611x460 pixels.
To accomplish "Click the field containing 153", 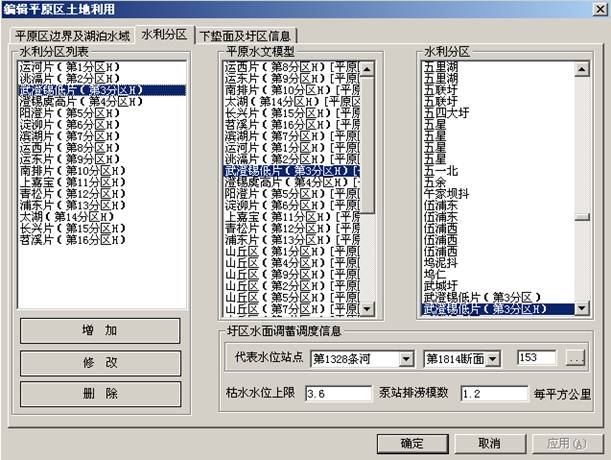I will tap(538, 359).
